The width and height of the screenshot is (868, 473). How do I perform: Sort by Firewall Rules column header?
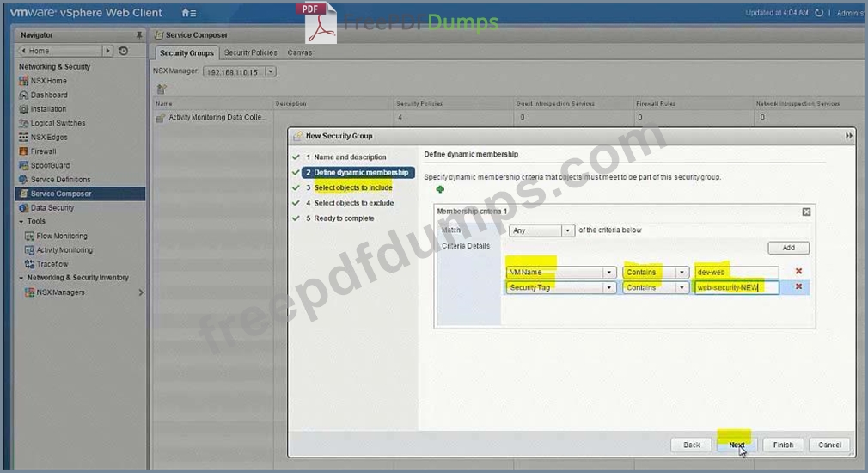pos(656,103)
